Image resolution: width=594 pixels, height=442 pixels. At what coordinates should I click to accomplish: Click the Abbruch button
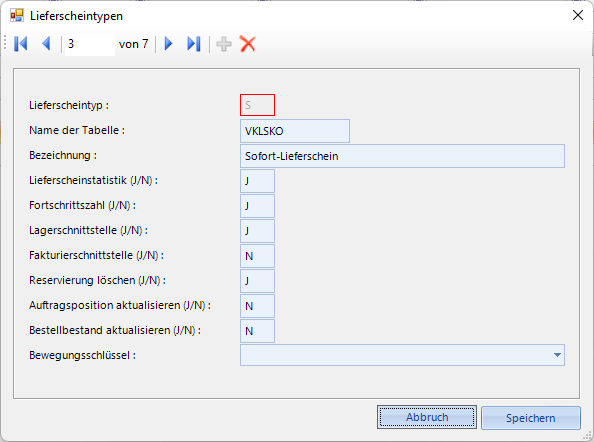pyautogui.click(x=427, y=417)
